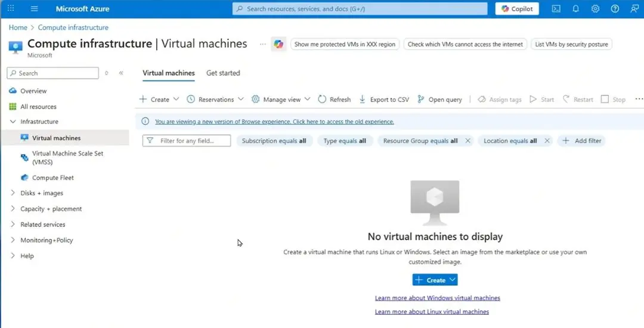Screen dimensions: 644x328
Task: Click the Restart toolbar button
Action: (578, 100)
